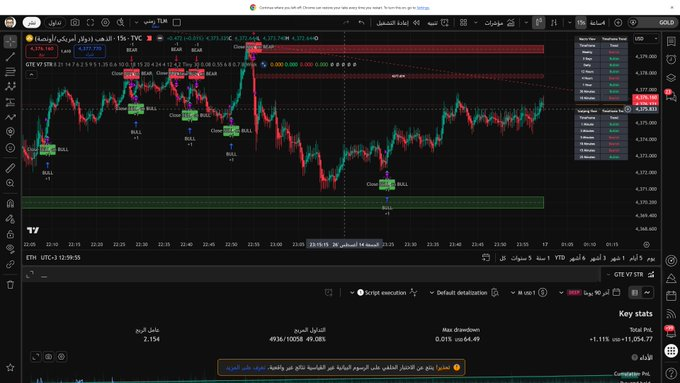The height and width of the screenshot is (383, 680).
Task: Open the patterns drawing tool group
Action: coord(10,87)
